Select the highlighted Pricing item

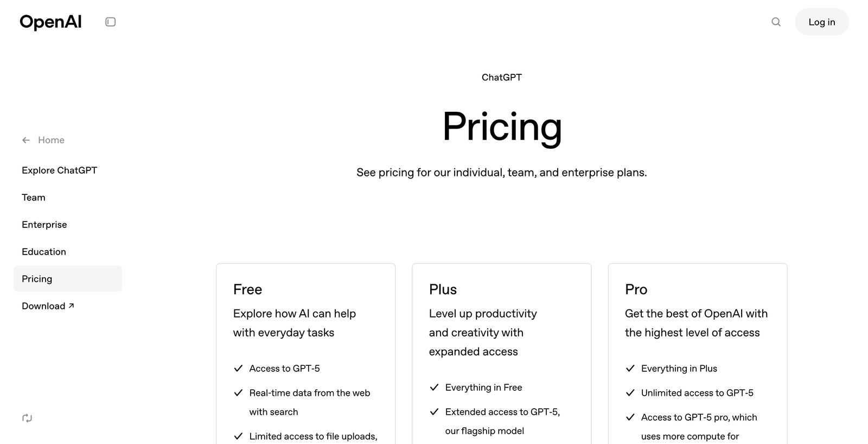(37, 279)
